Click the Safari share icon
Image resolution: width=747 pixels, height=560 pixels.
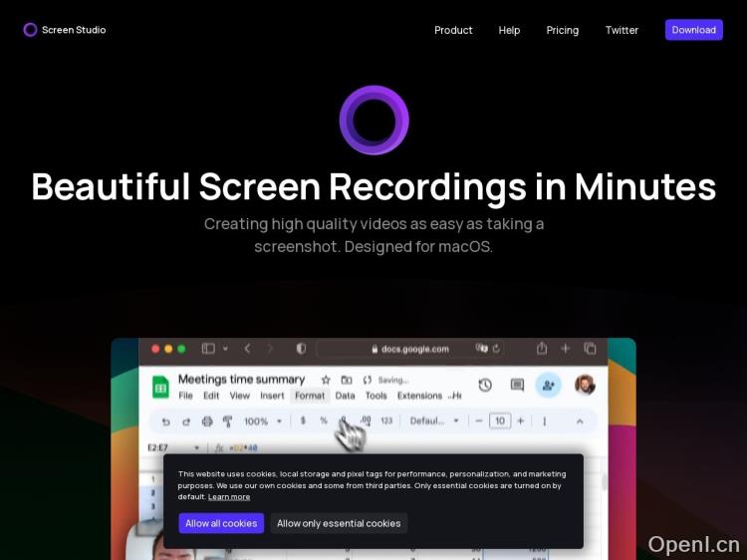(x=542, y=348)
